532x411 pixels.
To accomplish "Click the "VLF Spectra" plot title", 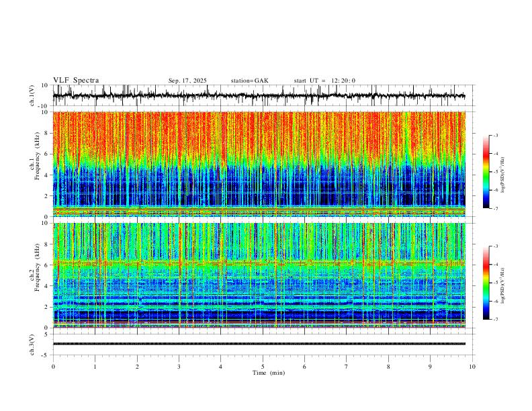I will point(76,81).
